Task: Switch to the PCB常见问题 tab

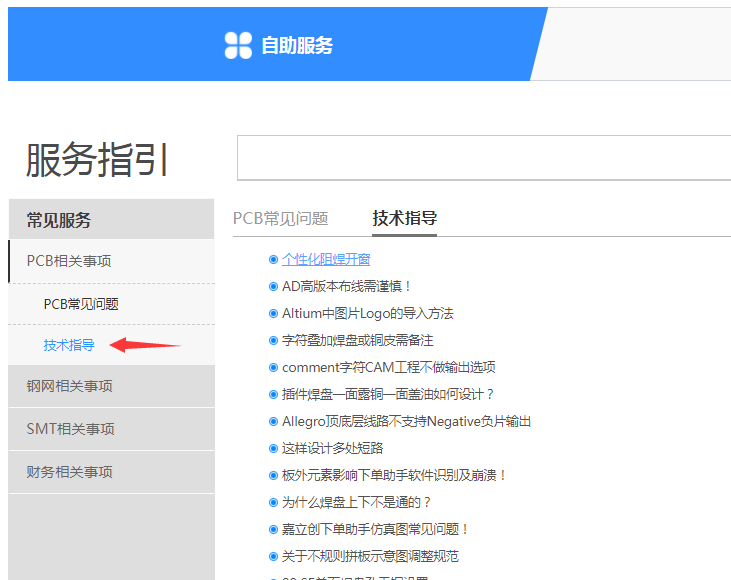Action: pyautogui.click(x=280, y=218)
